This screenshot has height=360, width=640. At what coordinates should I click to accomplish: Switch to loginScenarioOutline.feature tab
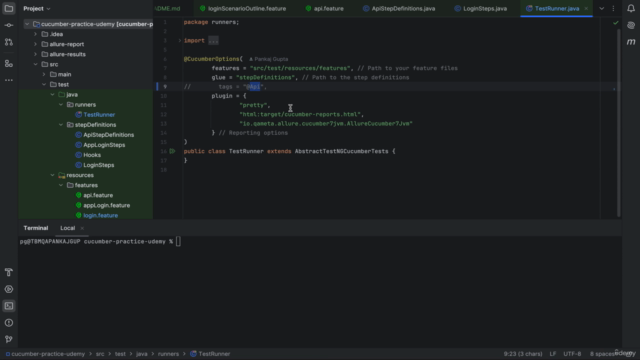[243, 9]
